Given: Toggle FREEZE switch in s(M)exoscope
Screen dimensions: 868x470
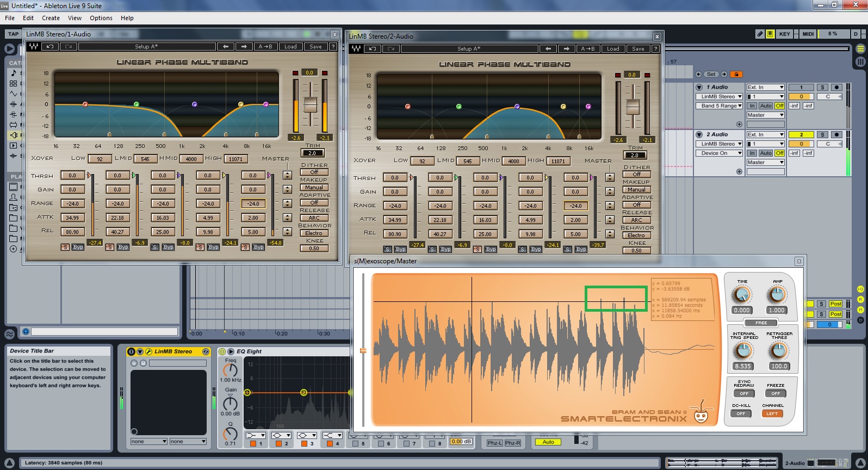Looking at the screenshot, I should pos(776,393).
